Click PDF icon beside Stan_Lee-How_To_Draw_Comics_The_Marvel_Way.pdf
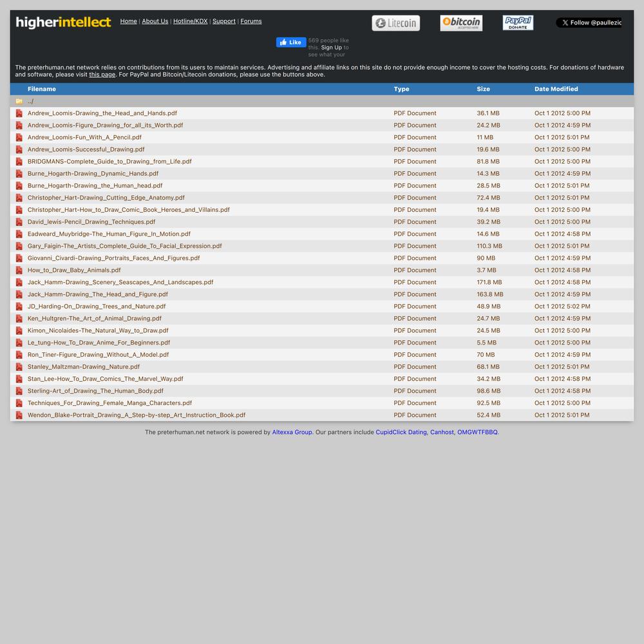644x644 pixels. pyautogui.click(x=19, y=379)
